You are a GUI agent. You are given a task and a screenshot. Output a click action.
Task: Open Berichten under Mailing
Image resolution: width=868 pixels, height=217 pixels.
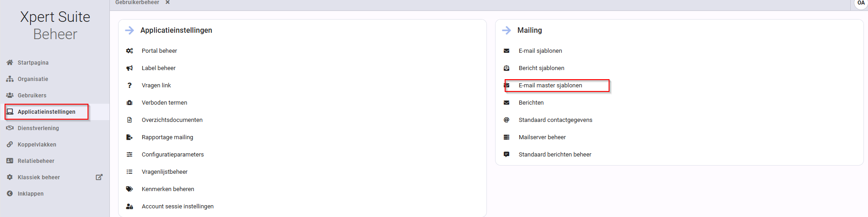[531, 102]
